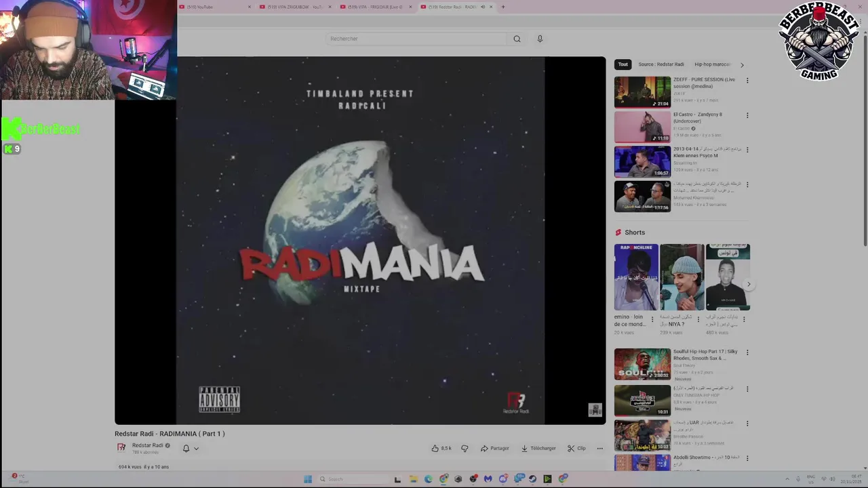Click the Redstar Radi watermark in video corner
The image size is (868, 488).
tap(595, 409)
